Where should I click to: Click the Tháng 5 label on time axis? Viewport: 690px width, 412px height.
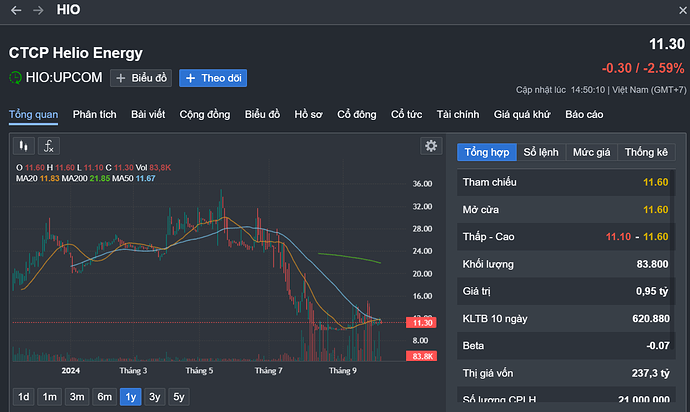(x=199, y=371)
